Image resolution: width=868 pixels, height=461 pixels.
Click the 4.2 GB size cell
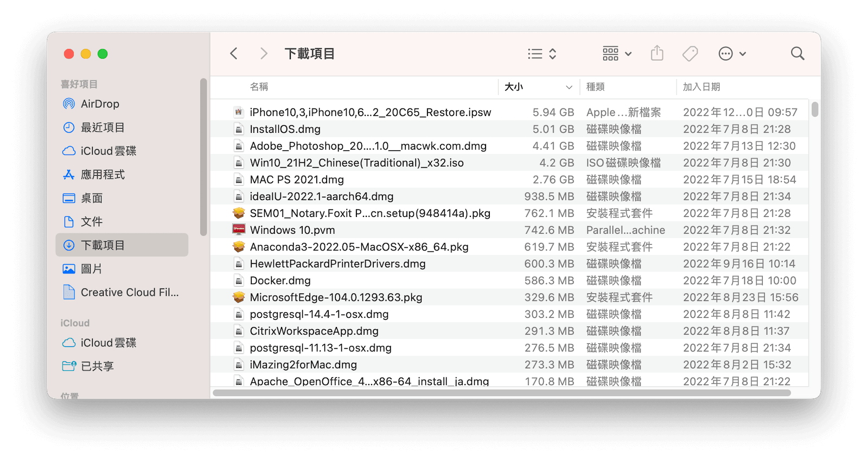[x=557, y=163]
